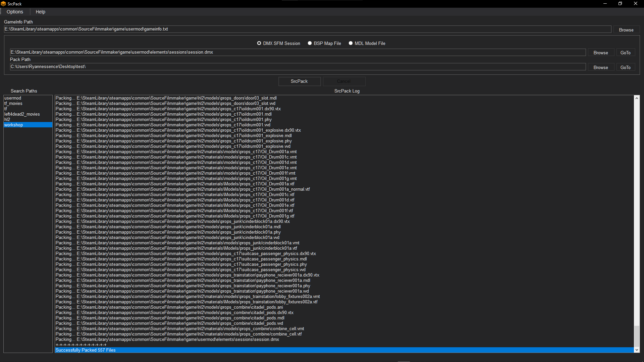Image resolution: width=644 pixels, height=362 pixels.
Task: Select log line oildrum001.dx90.vtx
Action: [x=344, y=109]
